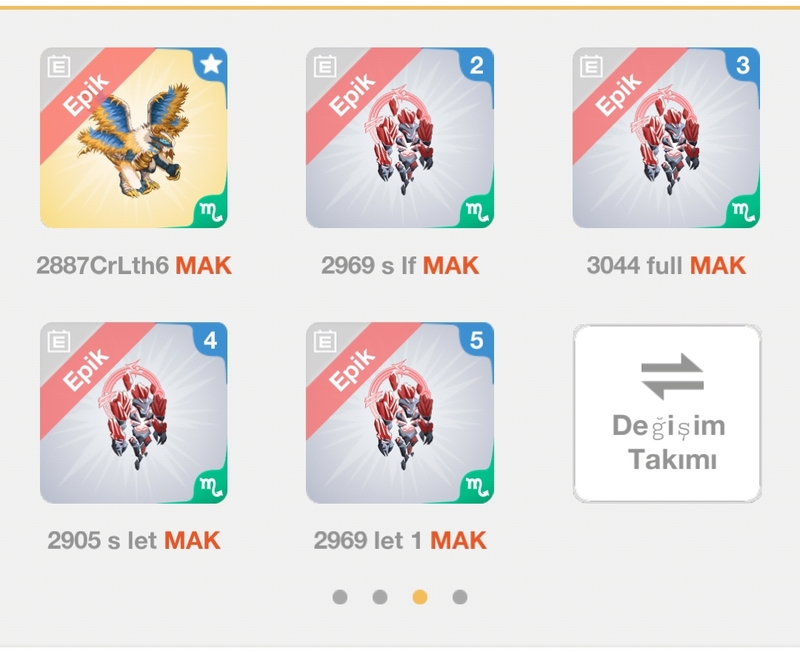Click the number 2 badge on card

[477, 65]
